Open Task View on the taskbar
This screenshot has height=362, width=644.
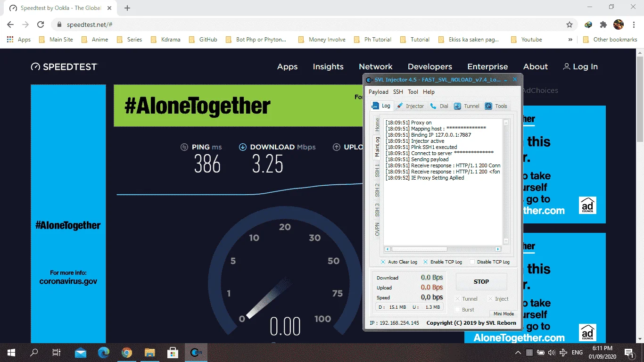(x=56, y=352)
